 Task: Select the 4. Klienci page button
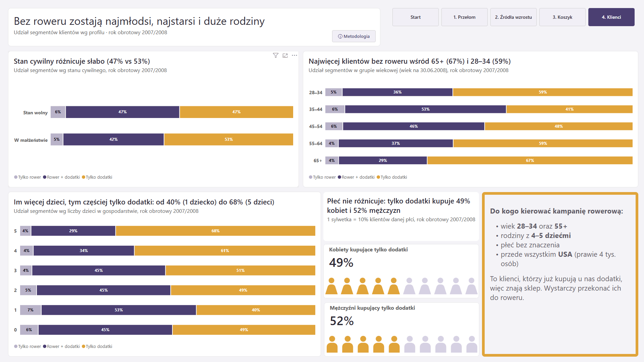point(611,17)
